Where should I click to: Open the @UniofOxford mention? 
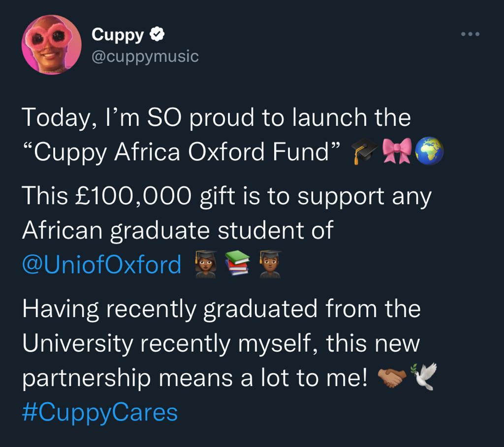[102, 265]
